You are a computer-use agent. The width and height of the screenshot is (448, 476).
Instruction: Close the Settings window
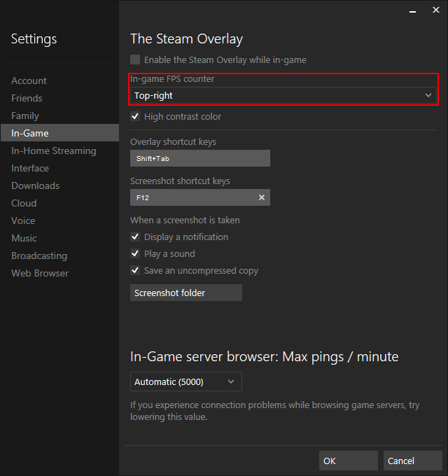tap(435, 10)
